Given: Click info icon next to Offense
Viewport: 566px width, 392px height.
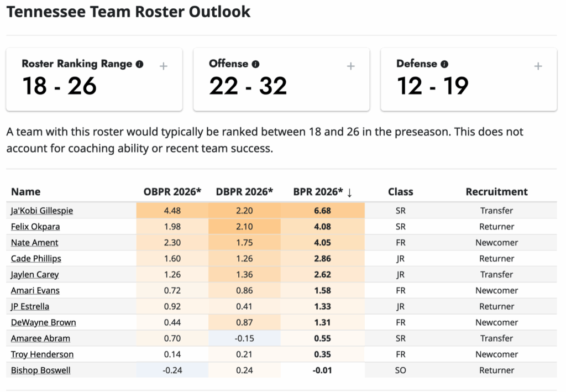Looking at the screenshot, I should coord(255,64).
